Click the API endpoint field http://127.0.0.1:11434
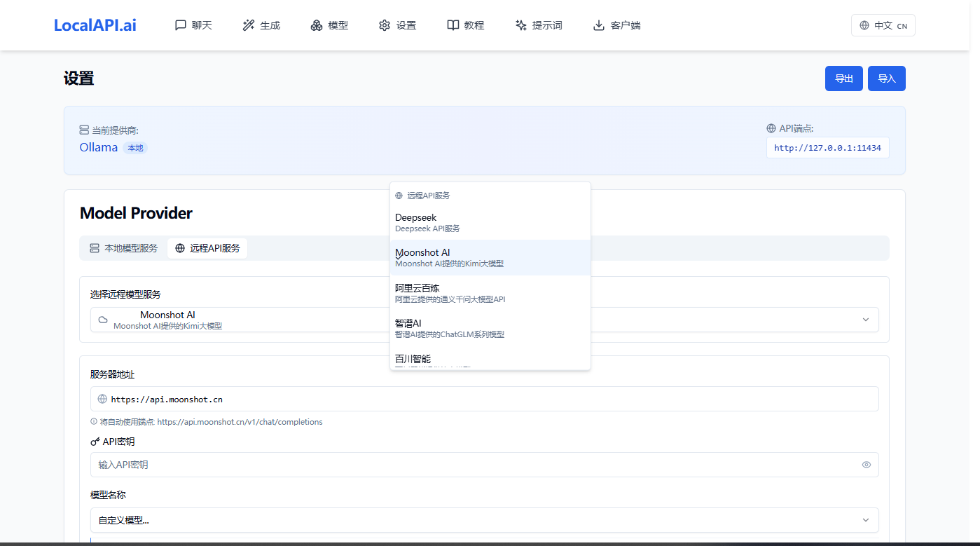The width and height of the screenshot is (980, 546). [828, 148]
